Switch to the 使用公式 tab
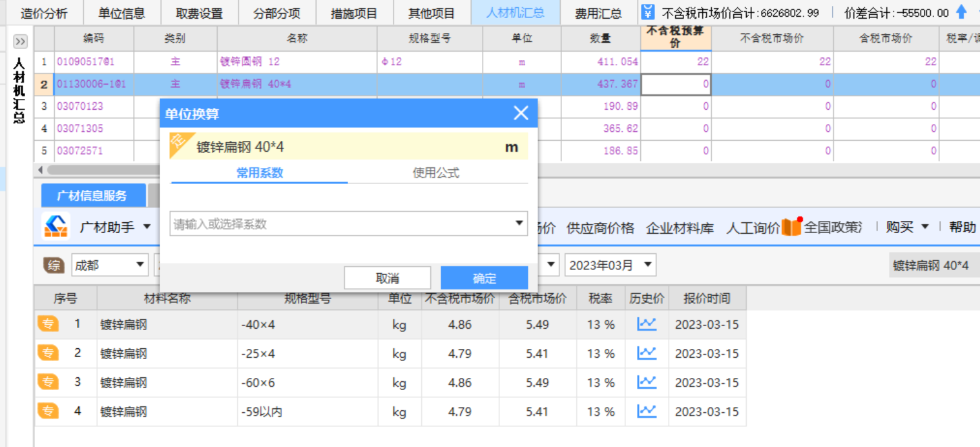980x447 pixels. pyautogui.click(x=436, y=173)
